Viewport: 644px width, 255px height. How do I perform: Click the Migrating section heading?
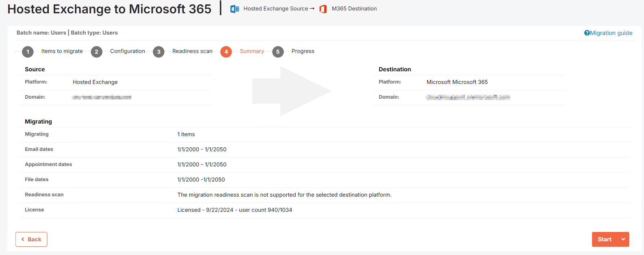tap(38, 121)
